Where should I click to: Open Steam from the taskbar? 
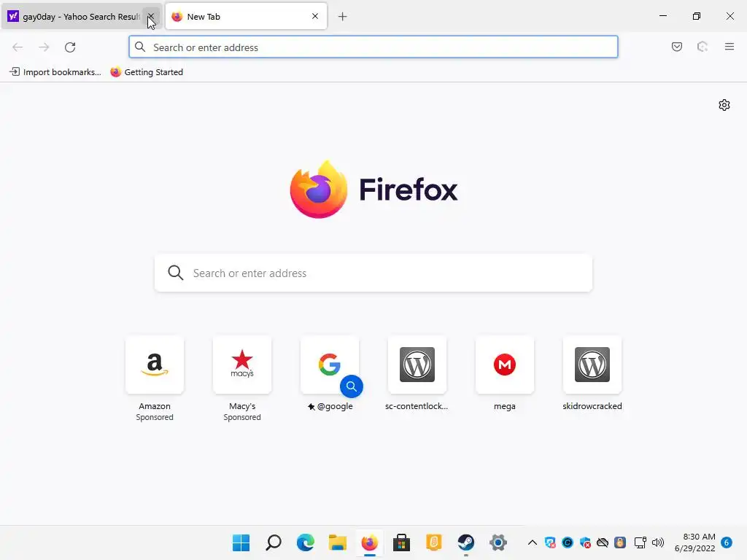click(466, 542)
